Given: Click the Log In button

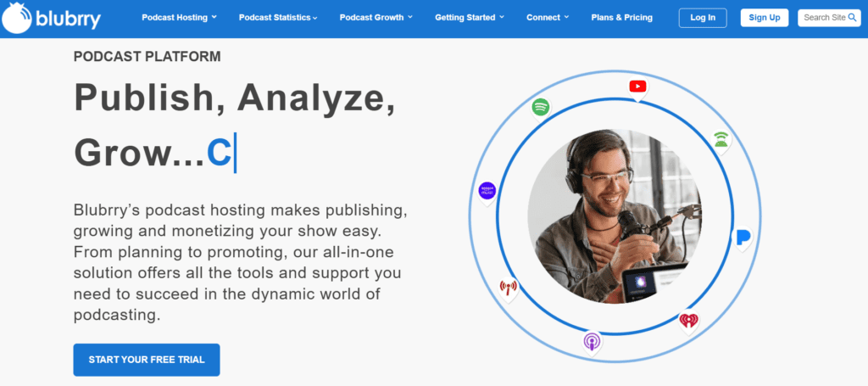Looking at the screenshot, I should [703, 18].
